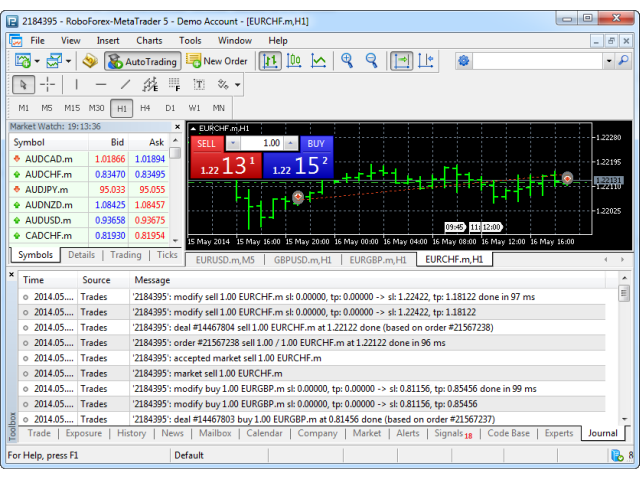640x480 pixels.
Task: Select AUDCAD.m in Market Watch
Action: 89,159
